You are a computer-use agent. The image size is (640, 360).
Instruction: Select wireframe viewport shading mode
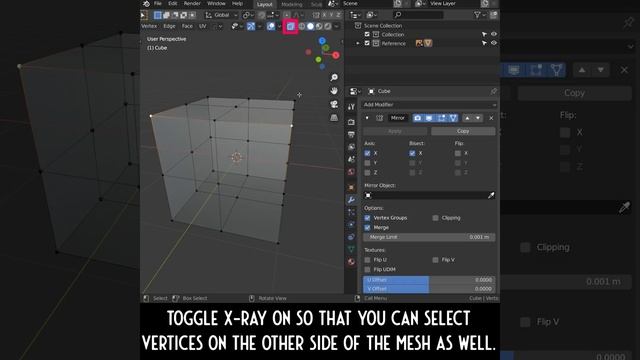click(x=302, y=27)
